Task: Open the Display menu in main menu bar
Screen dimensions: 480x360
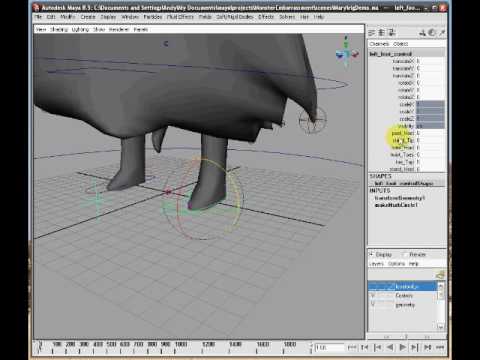Action: click(x=108, y=17)
